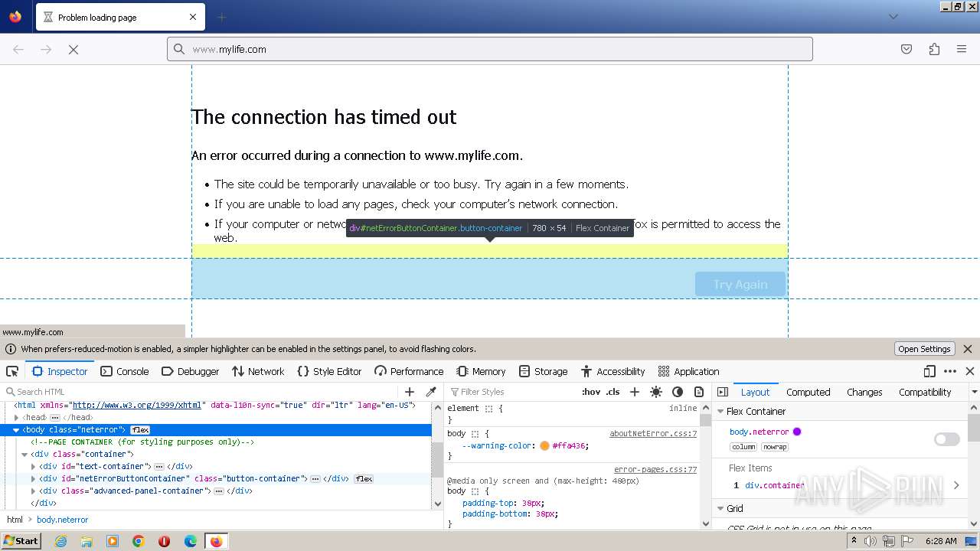Dismiss the prefers-reduced-motion notification
980x551 pixels.
pyautogui.click(x=968, y=349)
